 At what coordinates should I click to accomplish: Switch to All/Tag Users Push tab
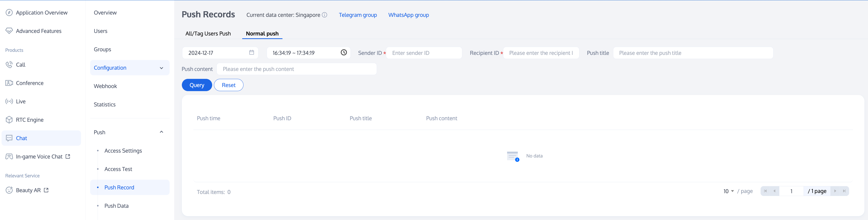pyautogui.click(x=208, y=33)
